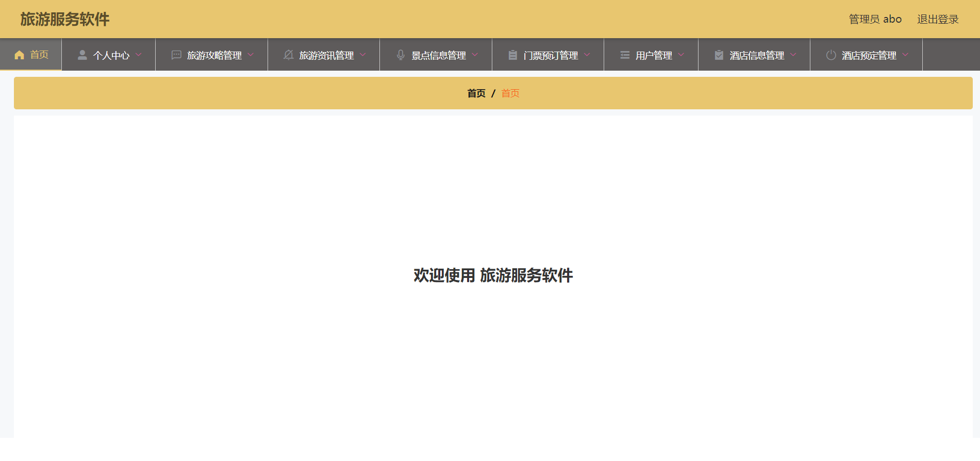Click the clipboard icon beside 门票预订管理
This screenshot has height=461, width=980.
[x=512, y=55]
